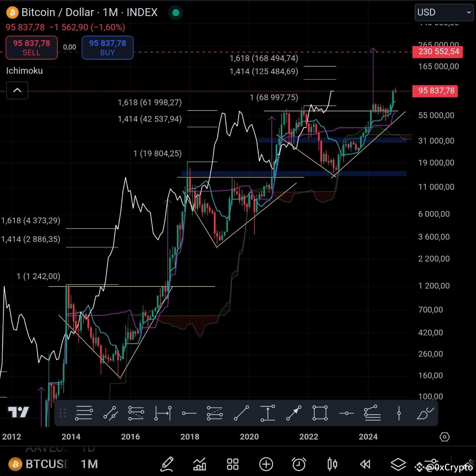
Task: Click the Fib label 1,618 (4 373,29)
Action: click(x=30, y=220)
